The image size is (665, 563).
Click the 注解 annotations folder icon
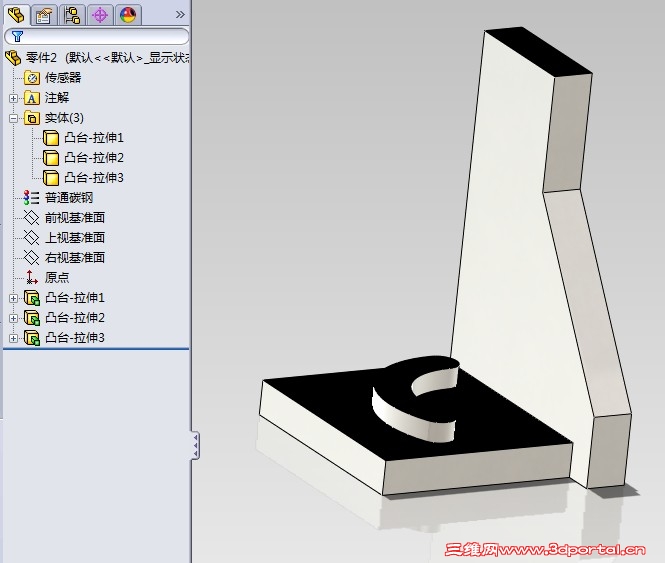point(32,98)
